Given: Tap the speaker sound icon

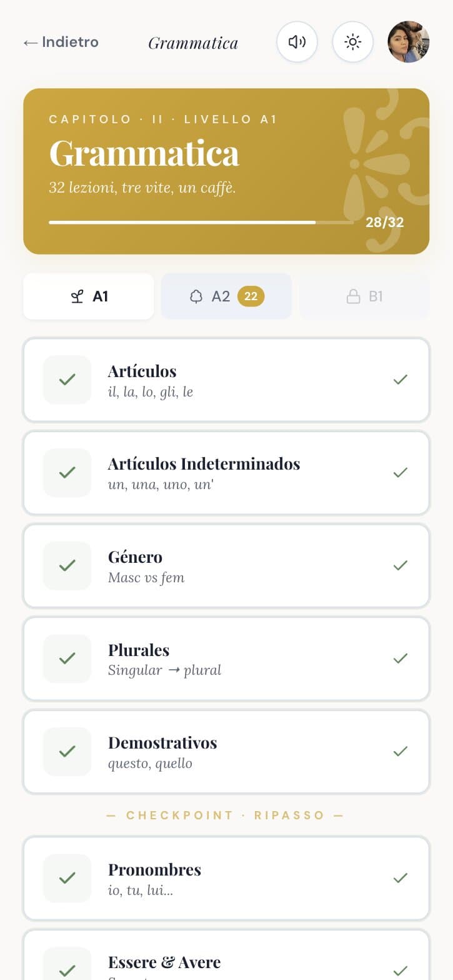Looking at the screenshot, I should pos(297,42).
